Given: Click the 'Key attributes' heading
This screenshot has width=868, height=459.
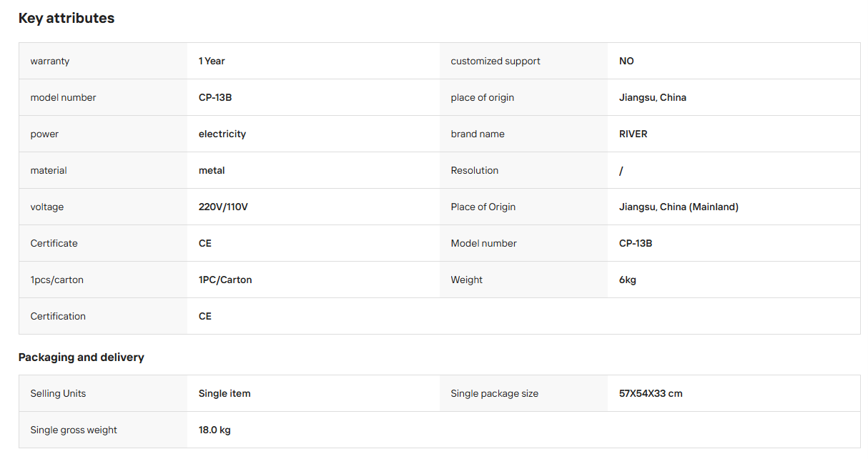Looking at the screenshot, I should pyautogui.click(x=66, y=19).
